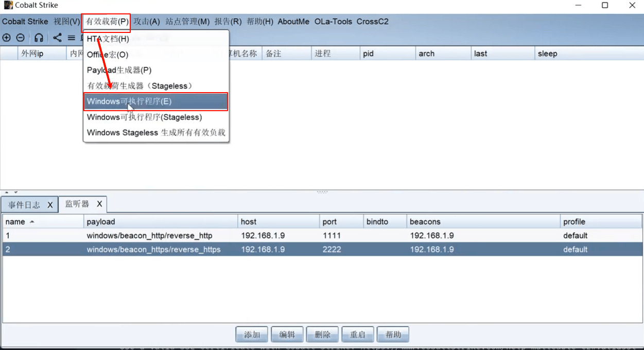This screenshot has height=350, width=644.
Task: Open the CrossC2 menu
Action: tap(373, 22)
